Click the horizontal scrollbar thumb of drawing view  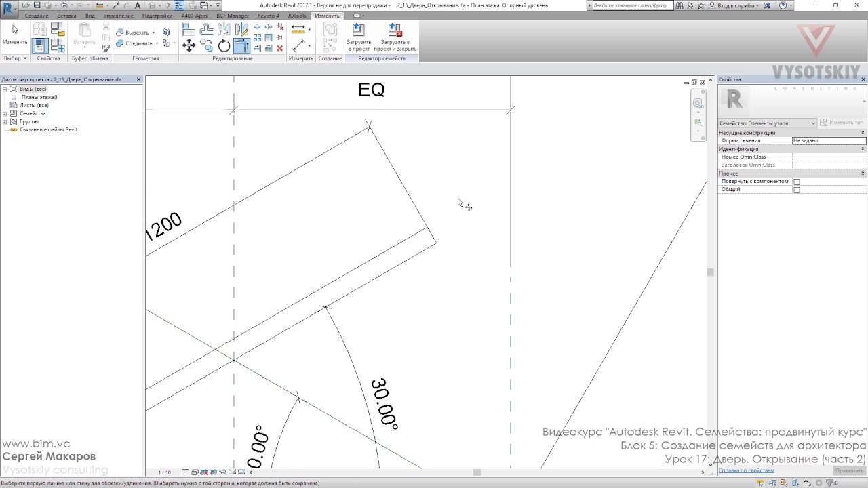click(477, 472)
